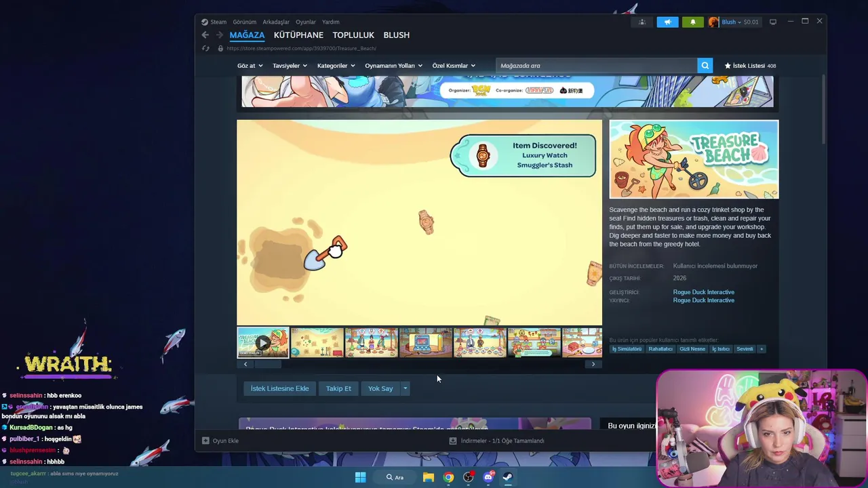Open İstek Listesi wishlist star
This screenshot has width=868, height=488.
click(728, 66)
